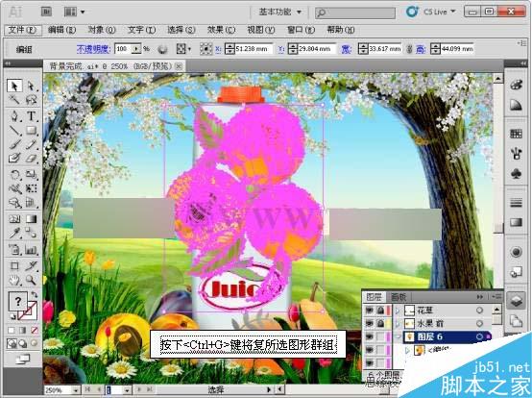
Task: Open the 文件(F) menu
Action: point(22,30)
